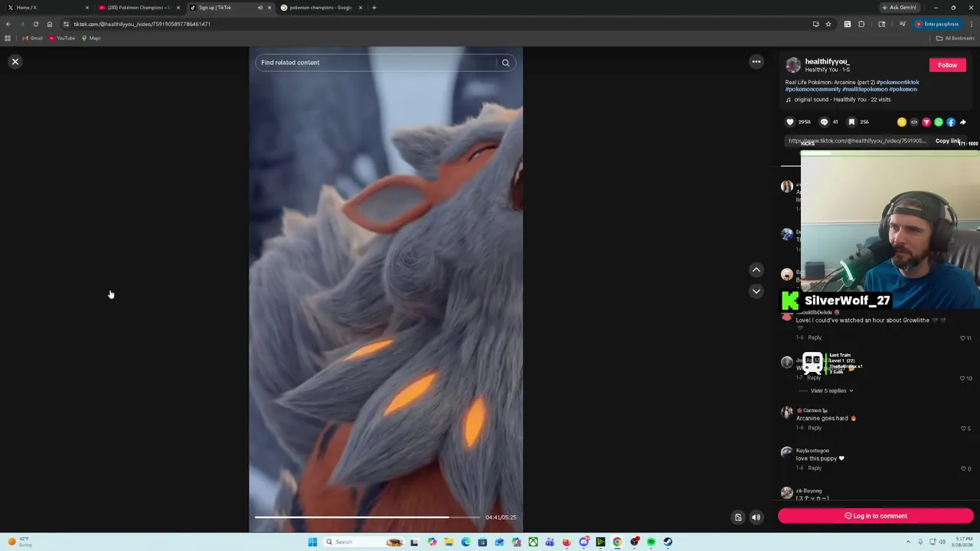This screenshot has height=551, width=980.
Task: Close the Sign up | TikTok tab
Action: coord(269,8)
